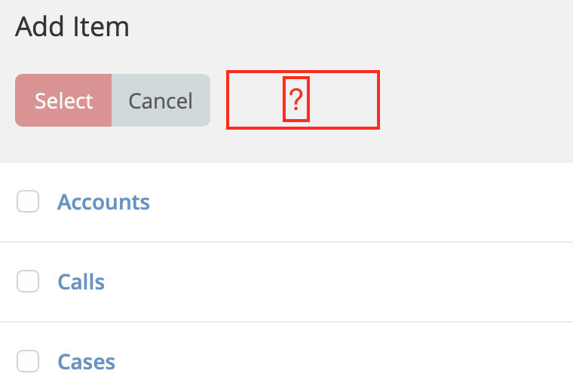The height and width of the screenshot is (392, 573).
Task: Click the Select button
Action: tap(63, 100)
